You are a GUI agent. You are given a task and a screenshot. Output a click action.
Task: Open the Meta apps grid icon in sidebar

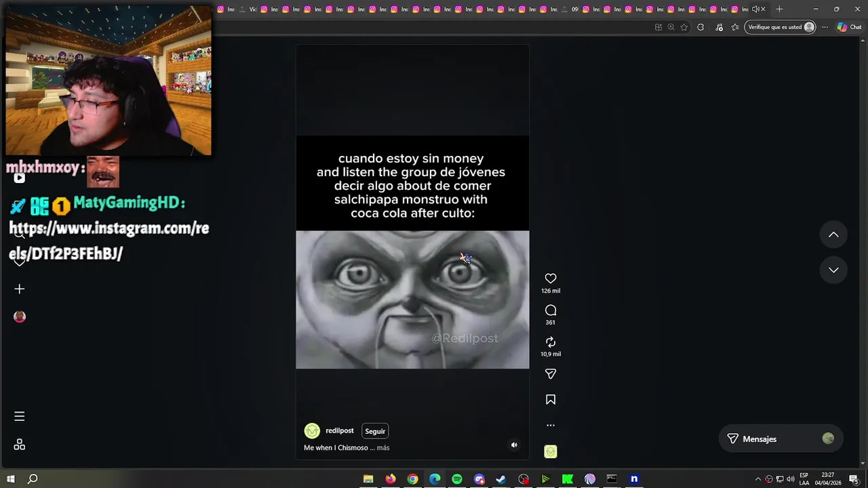[20, 445]
